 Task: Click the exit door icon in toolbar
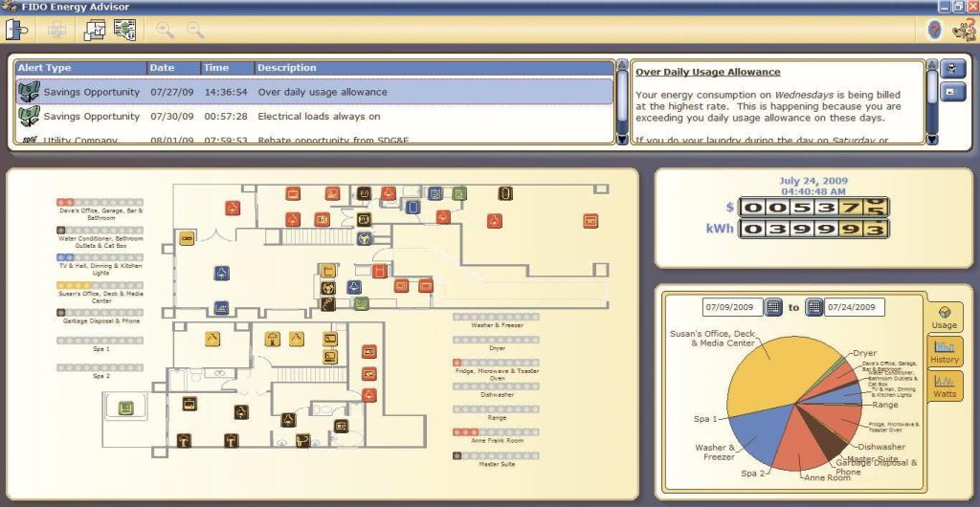[x=17, y=31]
